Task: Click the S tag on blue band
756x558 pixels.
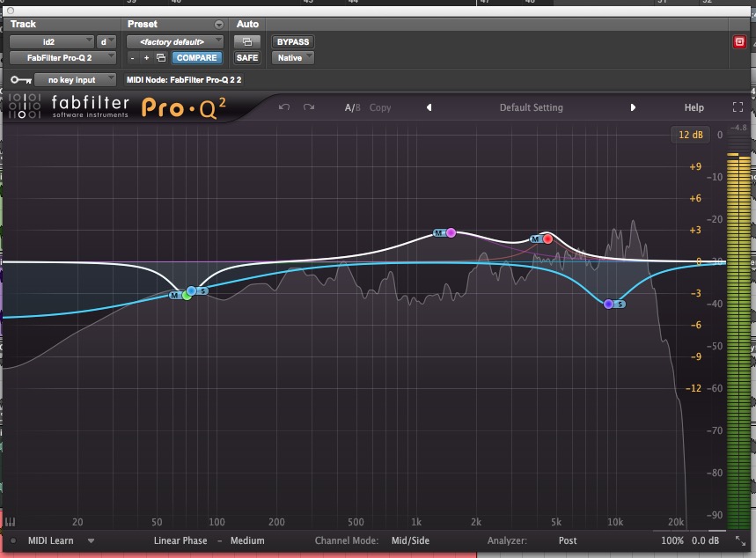Action: 203,290
